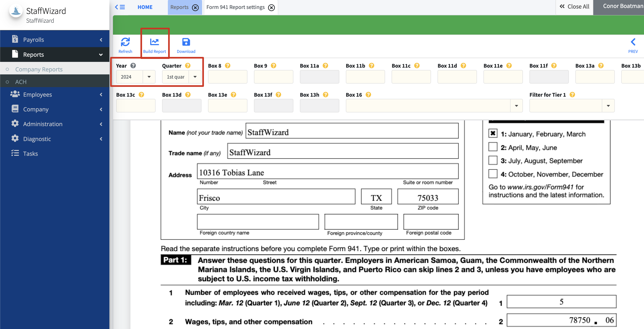Click the PREV arrow icon

pyautogui.click(x=633, y=42)
